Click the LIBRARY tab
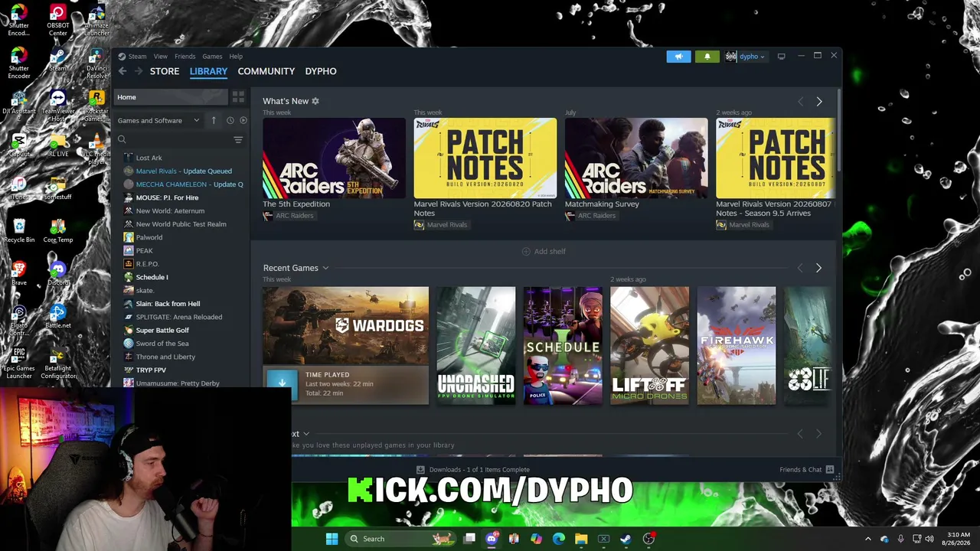980x551 pixels. (209, 71)
